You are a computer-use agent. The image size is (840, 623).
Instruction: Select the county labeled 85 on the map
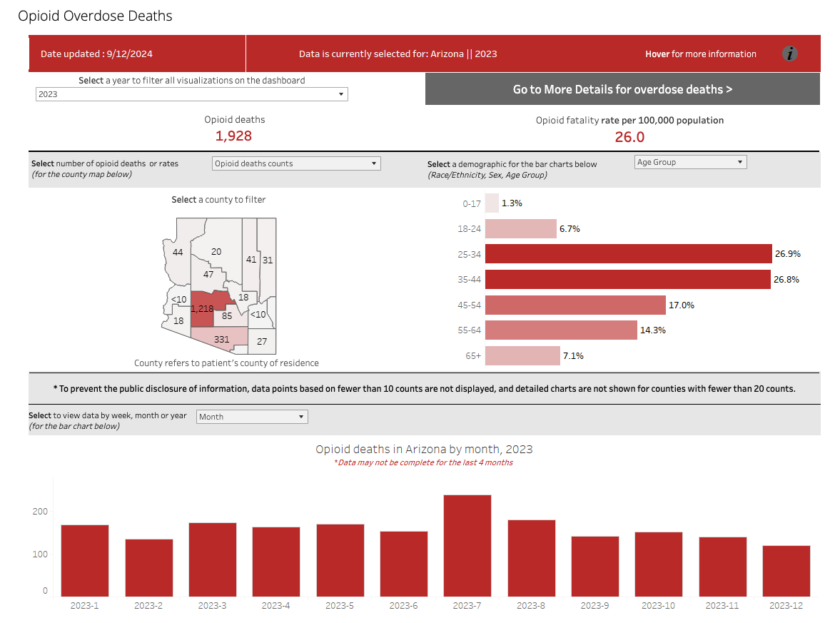pos(227,315)
